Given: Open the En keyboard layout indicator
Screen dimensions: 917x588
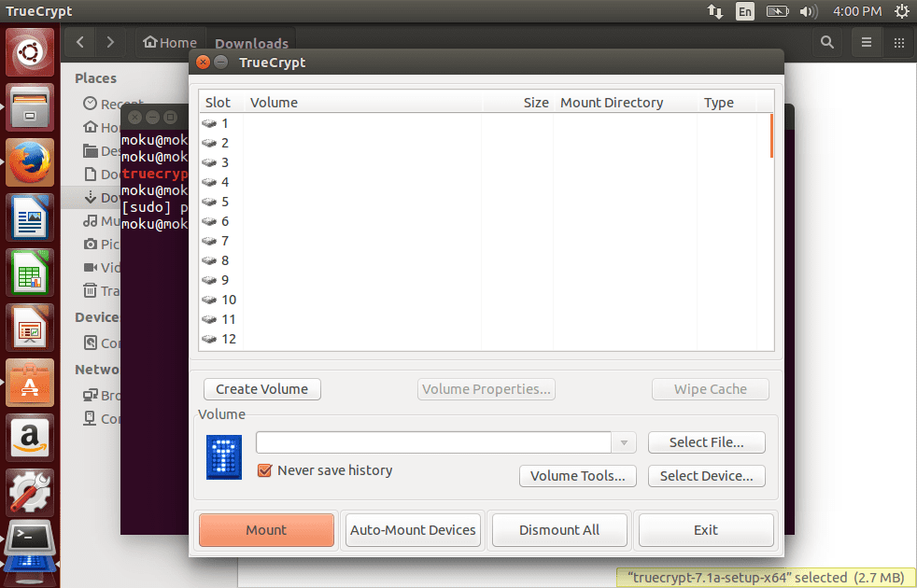Looking at the screenshot, I should [744, 11].
